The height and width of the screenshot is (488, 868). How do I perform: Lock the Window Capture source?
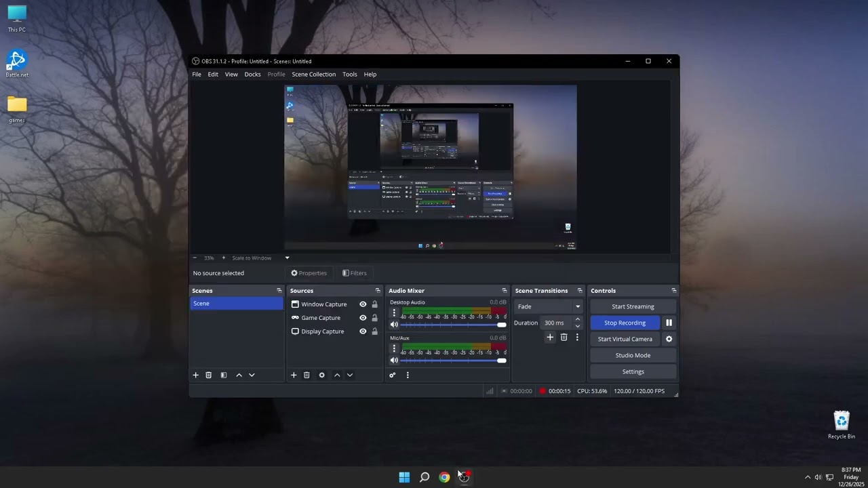pos(374,304)
